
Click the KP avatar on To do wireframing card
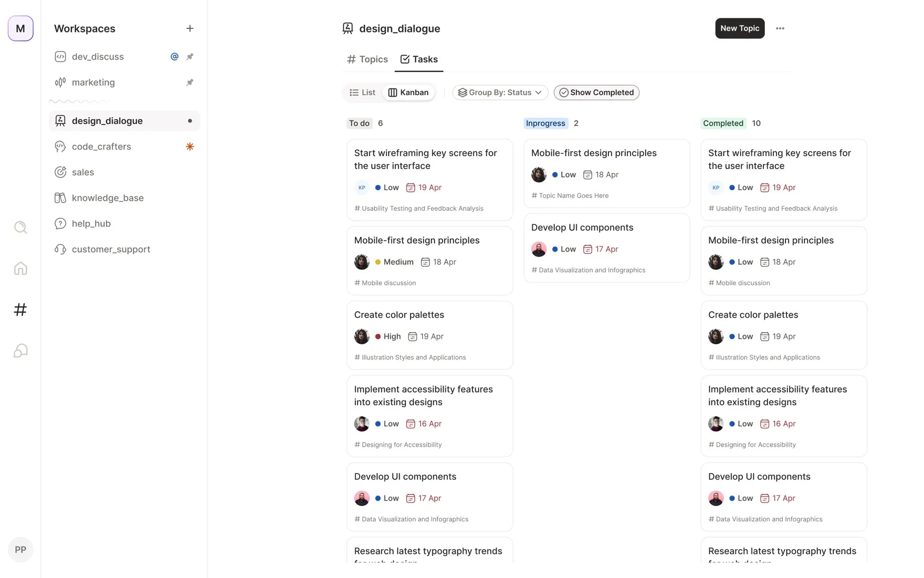tap(362, 188)
